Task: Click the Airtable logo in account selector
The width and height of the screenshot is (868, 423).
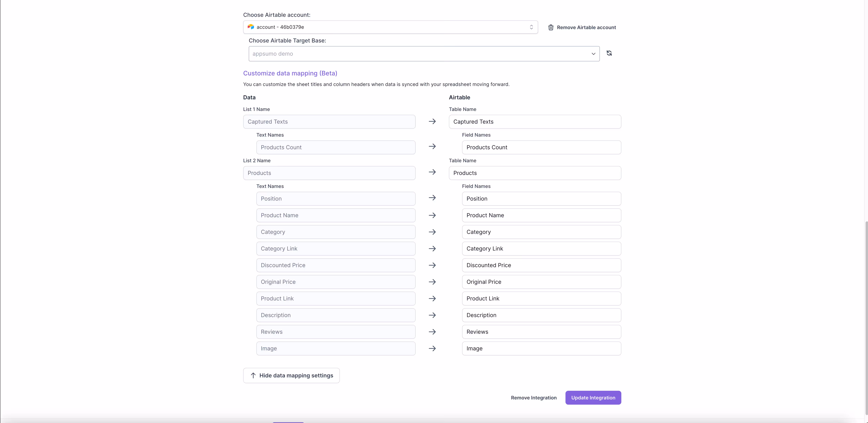Action: click(x=251, y=27)
